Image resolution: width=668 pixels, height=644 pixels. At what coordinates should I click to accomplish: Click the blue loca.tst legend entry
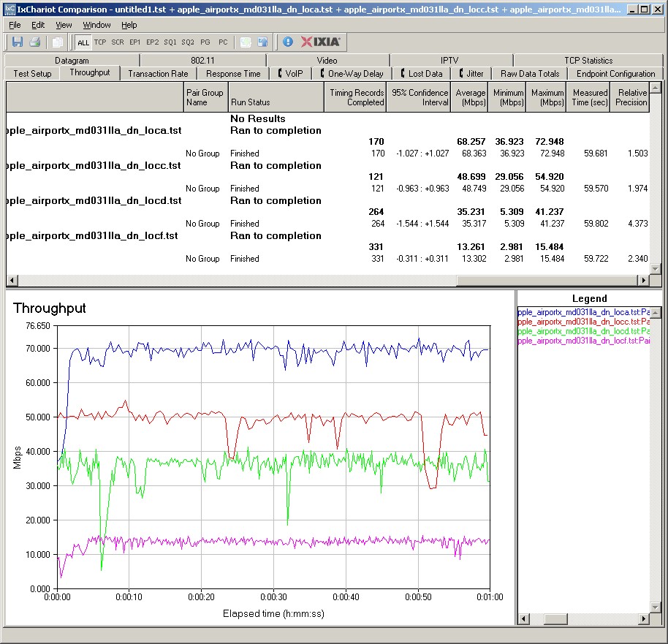click(x=584, y=312)
